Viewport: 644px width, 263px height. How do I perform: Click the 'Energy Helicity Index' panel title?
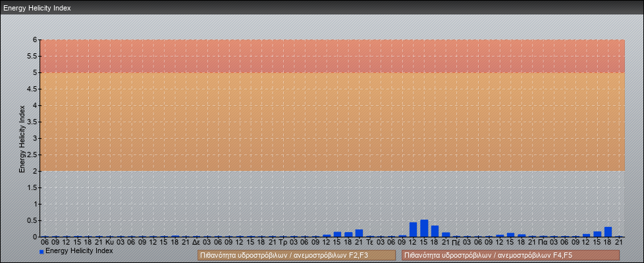pyautogui.click(x=37, y=8)
